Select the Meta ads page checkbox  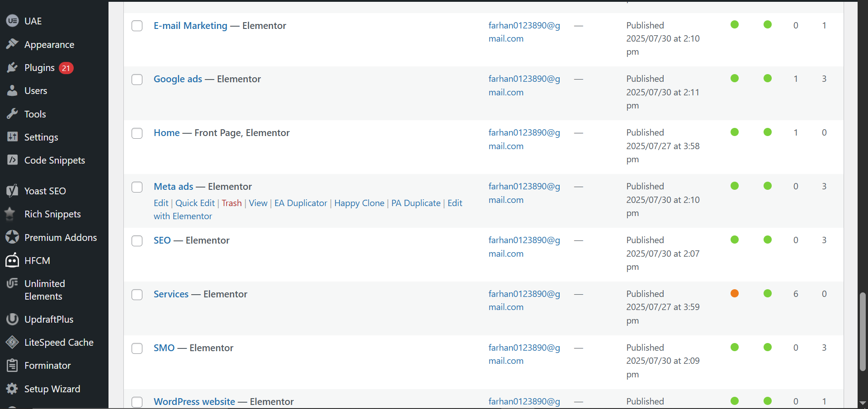137,187
